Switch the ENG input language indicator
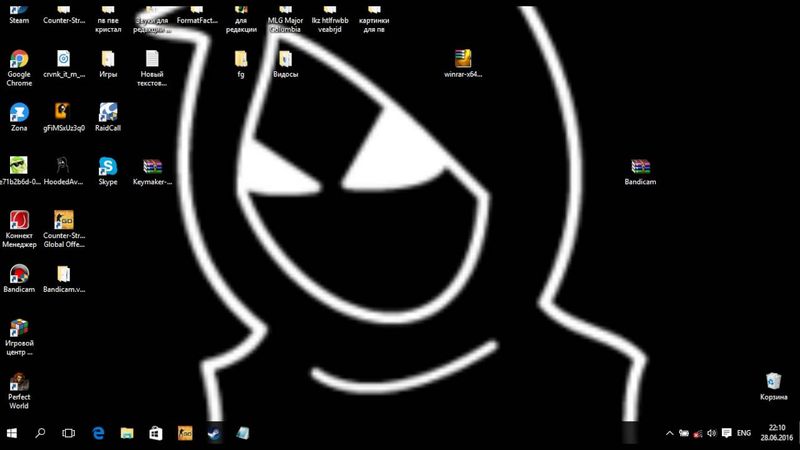 (743, 434)
